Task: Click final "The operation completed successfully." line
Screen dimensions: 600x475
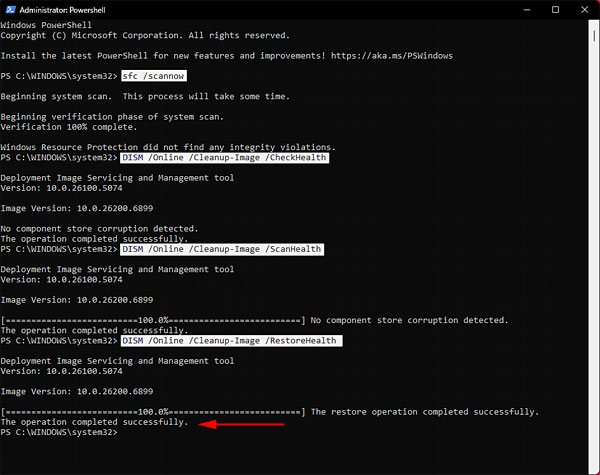Action: click(95, 422)
